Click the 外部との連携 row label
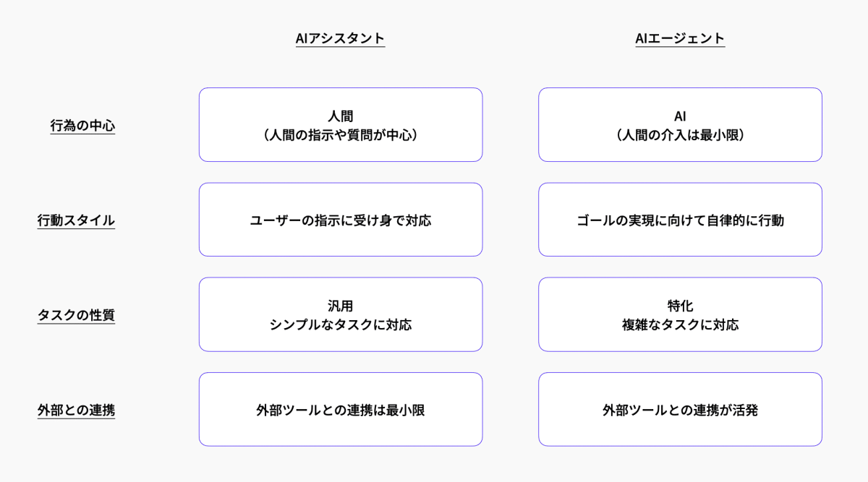The height and width of the screenshot is (482, 868). [x=76, y=410]
